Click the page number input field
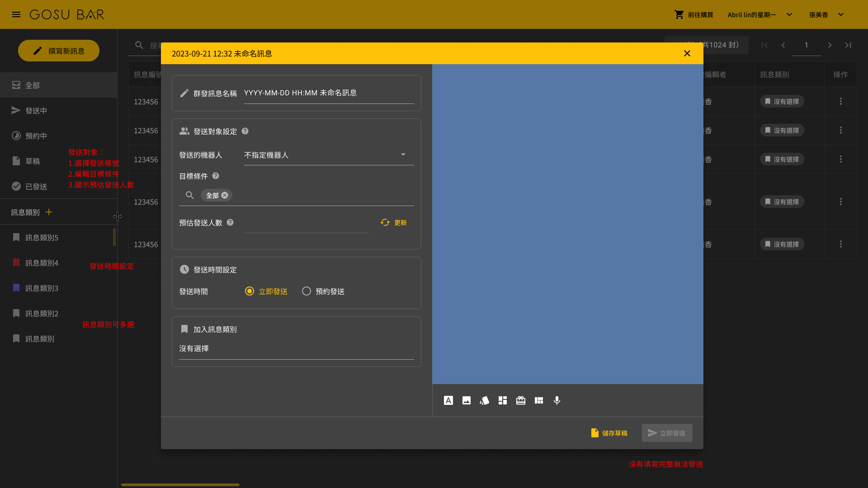The image size is (868, 488). tap(807, 45)
